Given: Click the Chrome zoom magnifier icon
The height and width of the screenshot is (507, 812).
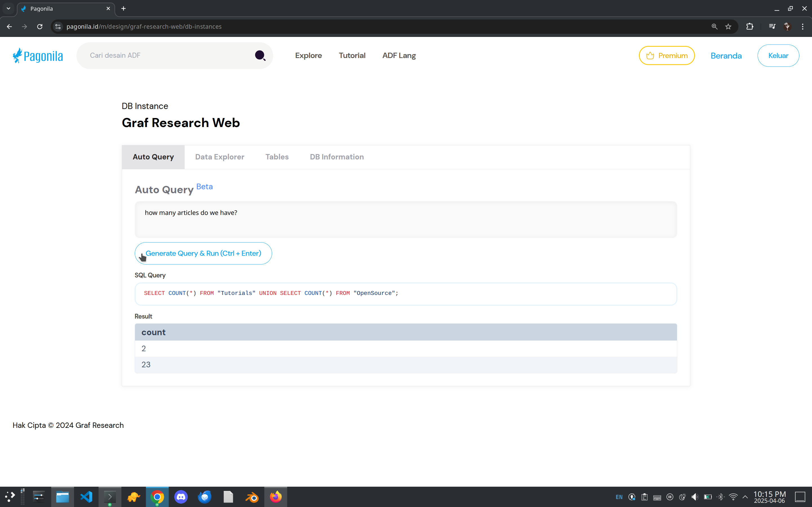Looking at the screenshot, I should (714, 26).
